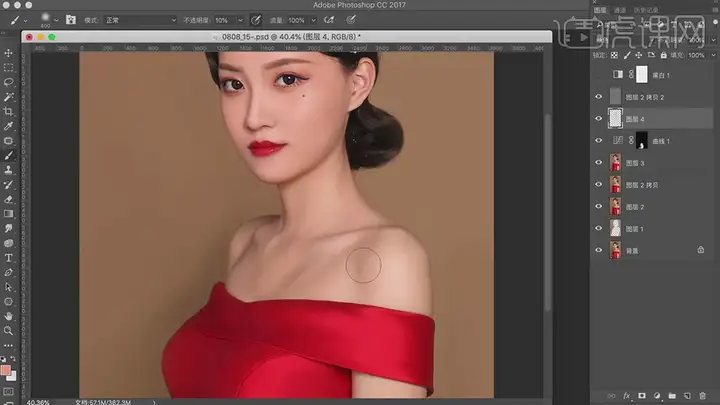Open the tool preset picker arrow
The image size is (720, 405).
point(25,21)
